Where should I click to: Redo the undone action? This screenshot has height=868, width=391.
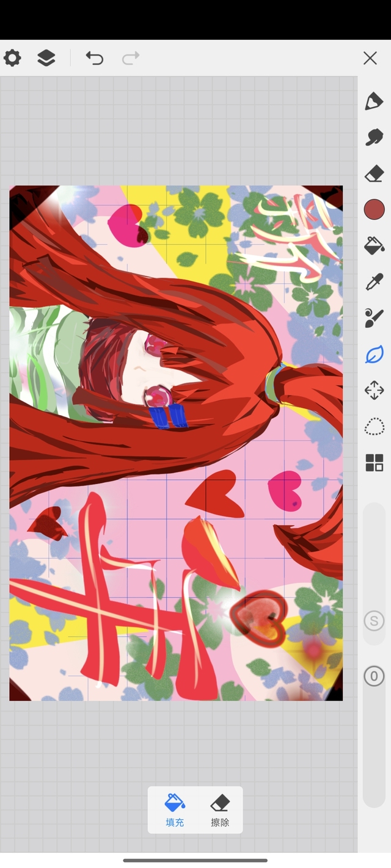coord(131,58)
